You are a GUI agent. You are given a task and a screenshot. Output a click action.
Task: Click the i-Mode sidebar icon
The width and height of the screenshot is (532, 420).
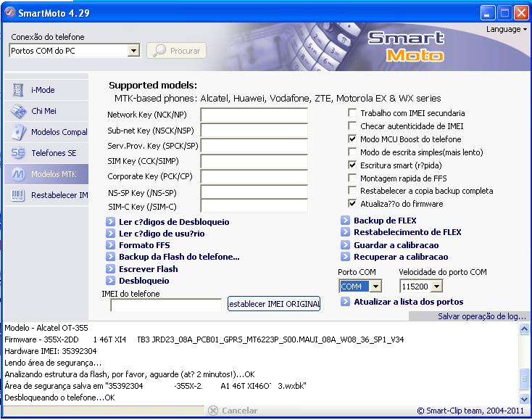(x=18, y=91)
